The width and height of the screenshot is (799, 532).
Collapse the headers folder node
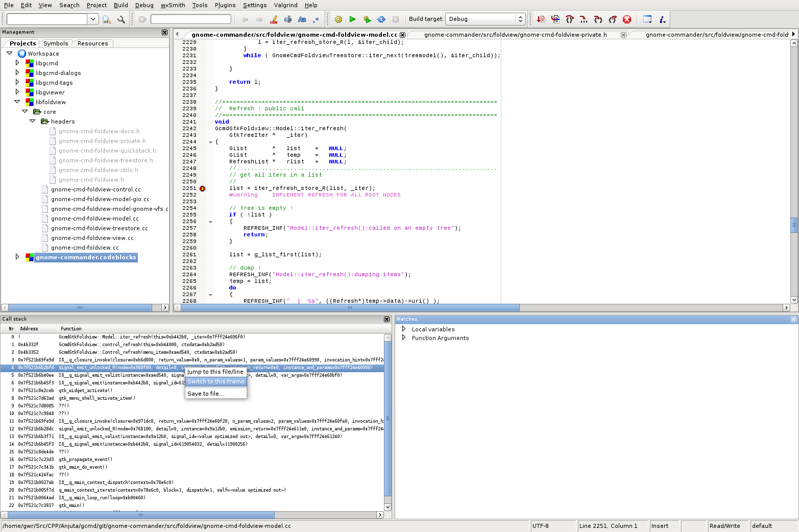pos(32,121)
